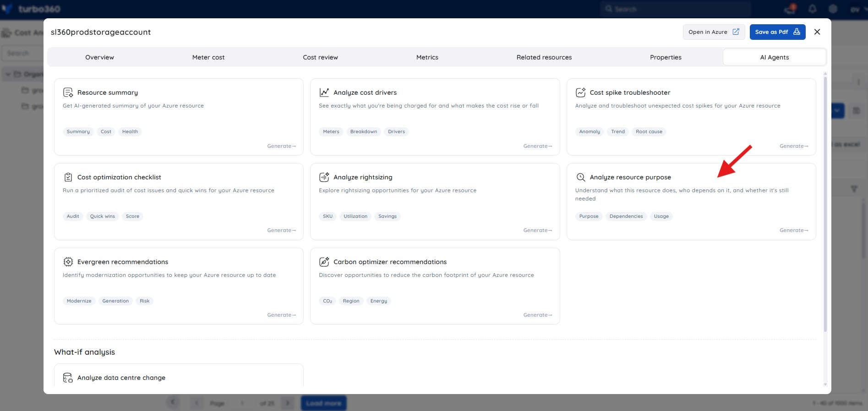Click the Analyze data centre change icon
The width and height of the screenshot is (868, 411).
pyautogui.click(x=68, y=378)
